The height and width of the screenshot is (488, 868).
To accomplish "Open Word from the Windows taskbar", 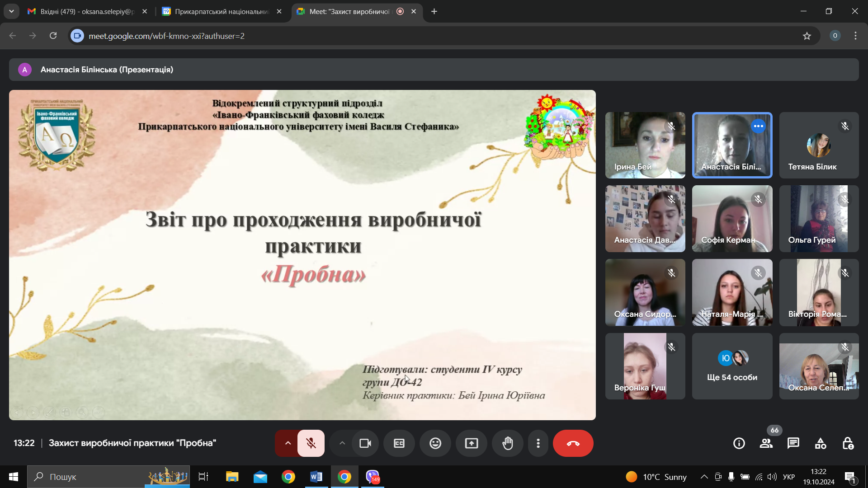I will [316, 477].
